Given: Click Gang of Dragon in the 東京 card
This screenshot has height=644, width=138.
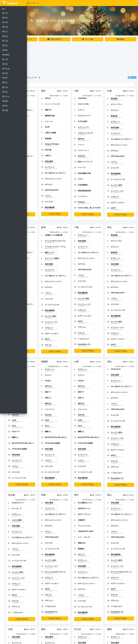Looking at the screenshot, I should 52,144.
